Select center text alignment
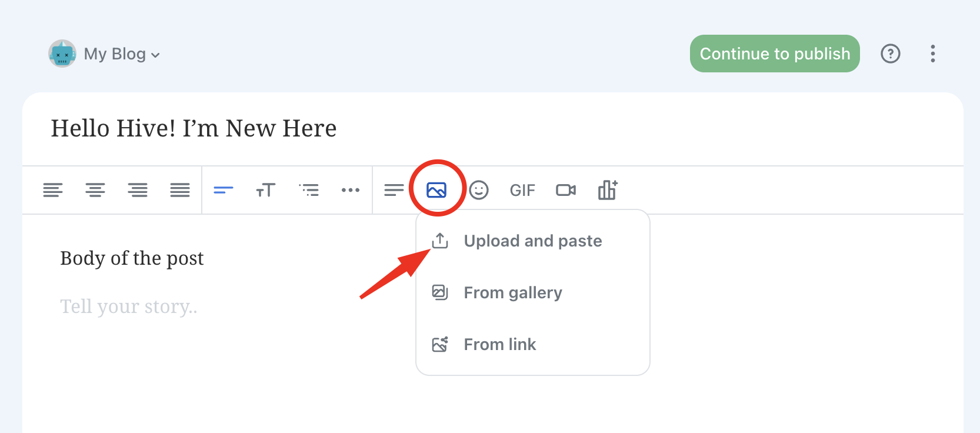The height and width of the screenshot is (433, 980). (95, 190)
